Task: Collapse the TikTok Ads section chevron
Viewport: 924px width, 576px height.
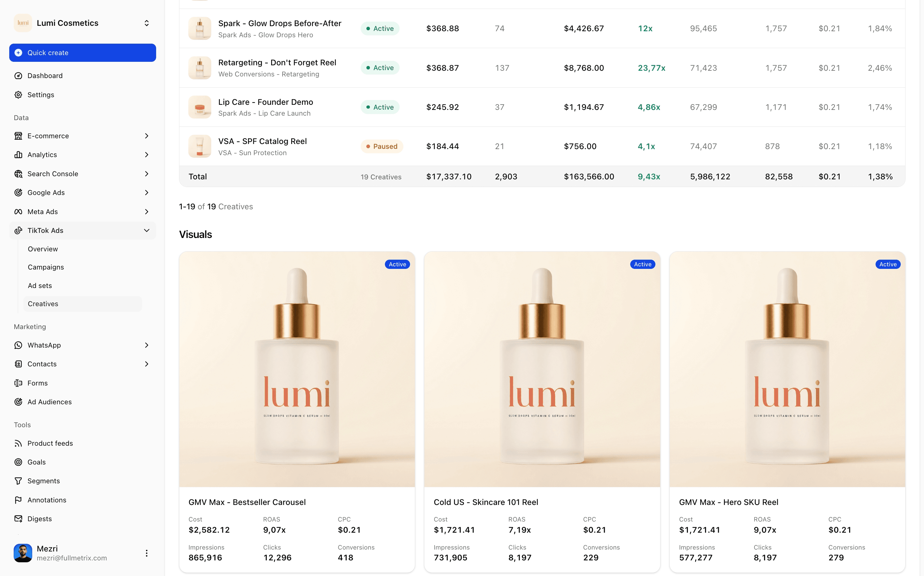Action: tap(147, 230)
